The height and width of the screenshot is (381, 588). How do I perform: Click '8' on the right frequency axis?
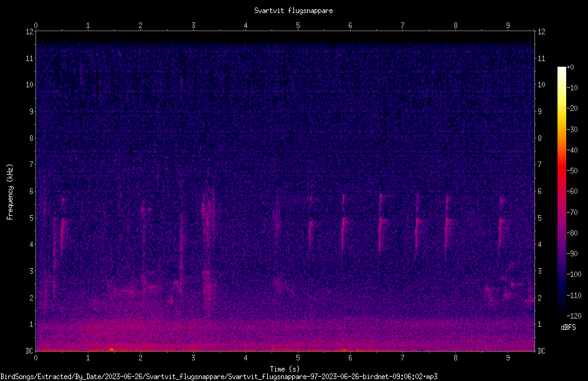[539, 138]
